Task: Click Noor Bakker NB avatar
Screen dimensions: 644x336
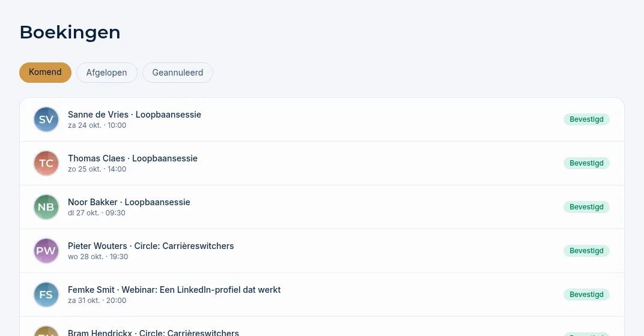Action: pos(46,207)
